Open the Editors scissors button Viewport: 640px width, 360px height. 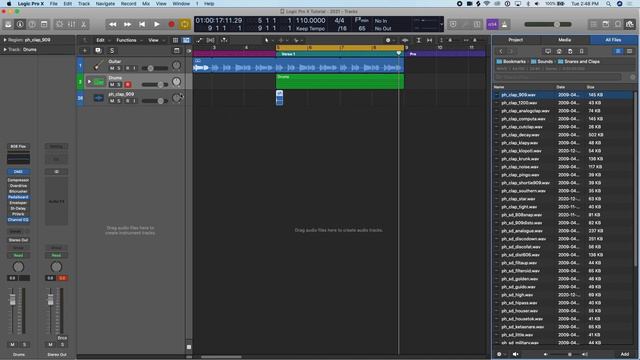tap(83, 24)
